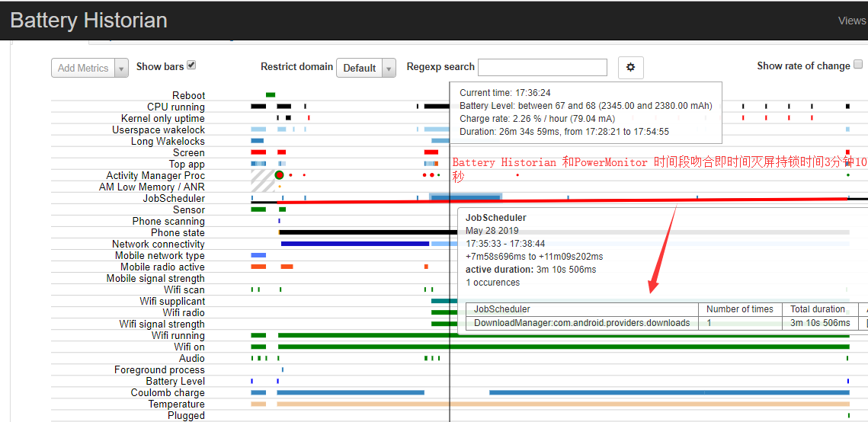Viewport: 868px width, 422px height.
Task: Open the Views menu in header
Action: [x=852, y=21]
